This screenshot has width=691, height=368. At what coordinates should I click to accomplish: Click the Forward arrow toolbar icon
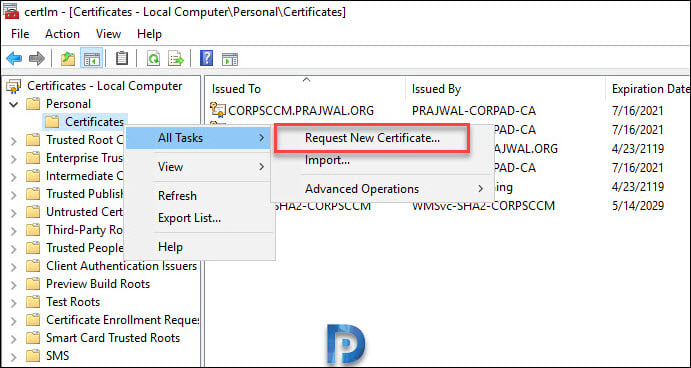pyautogui.click(x=37, y=59)
